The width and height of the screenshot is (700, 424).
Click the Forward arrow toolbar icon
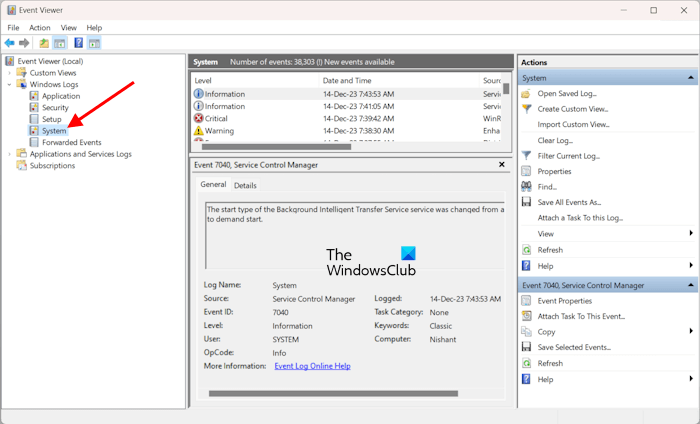[24, 43]
